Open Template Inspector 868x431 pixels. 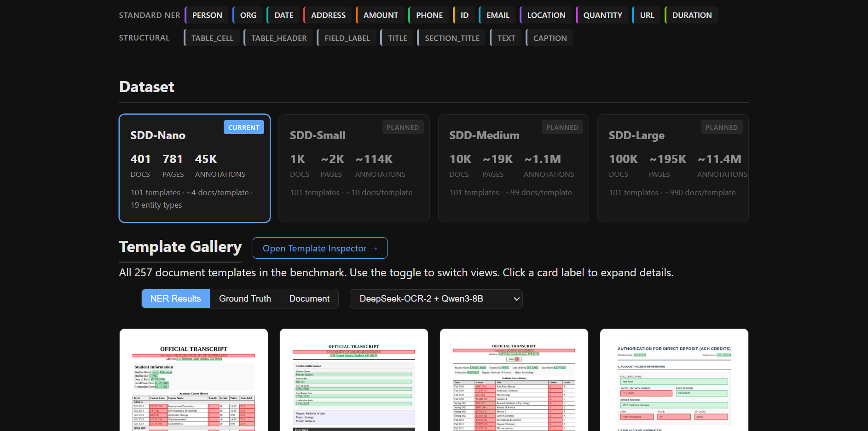coord(319,248)
